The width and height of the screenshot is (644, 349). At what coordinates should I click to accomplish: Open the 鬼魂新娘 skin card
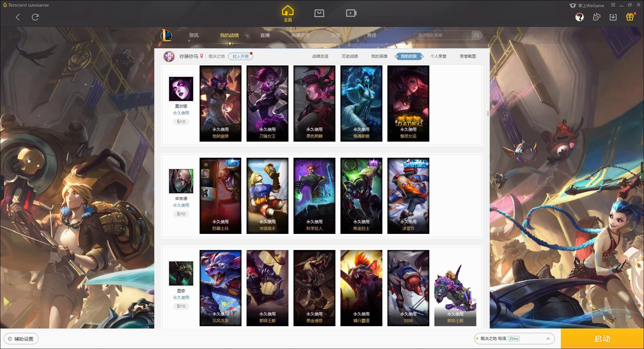point(361,103)
